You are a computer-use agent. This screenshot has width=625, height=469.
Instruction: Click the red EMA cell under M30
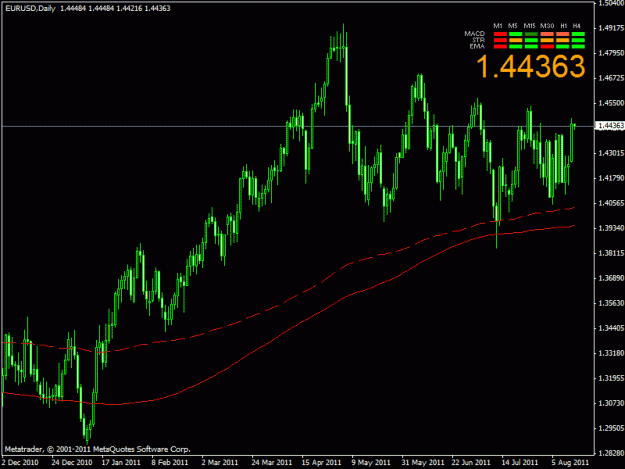(x=547, y=47)
